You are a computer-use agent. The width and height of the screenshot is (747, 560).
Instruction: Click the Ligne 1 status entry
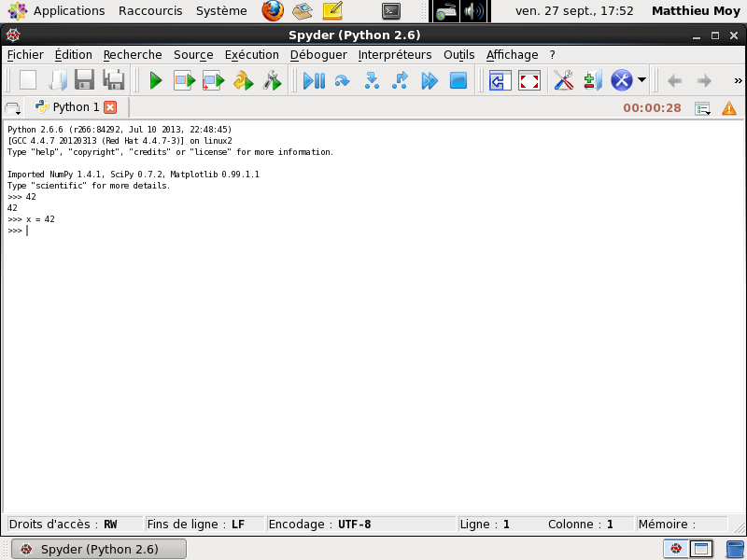click(485, 525)
